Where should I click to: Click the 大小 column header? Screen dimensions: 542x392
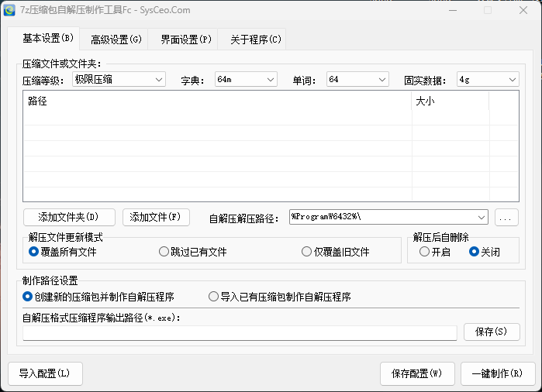(451, 101)
